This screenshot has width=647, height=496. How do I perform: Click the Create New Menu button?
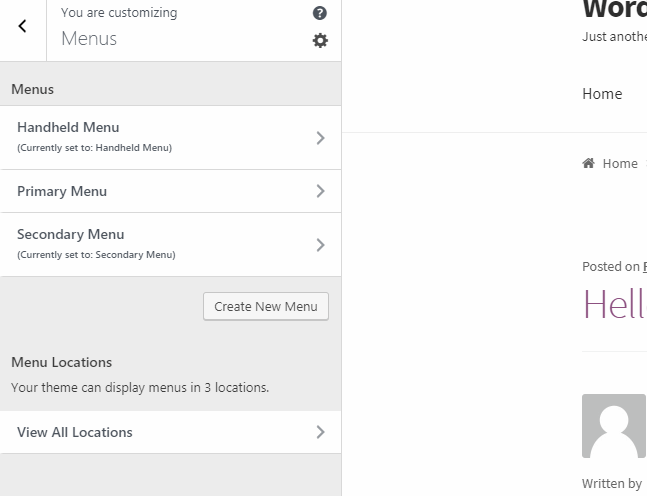[x=266, y=307]
